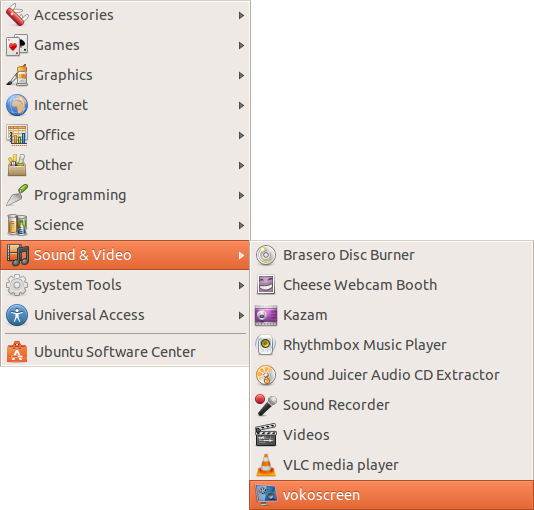This screenshot has height=510, width=534.
Task: Select the Games menu category
Action: [125, 45]
